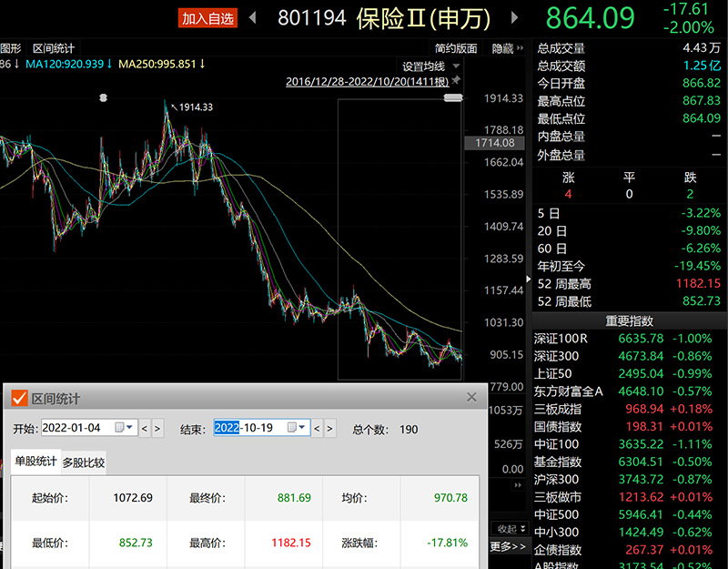728x569 pixels.
Task: Select the 中证500 index row
Action: pos(630,514)
